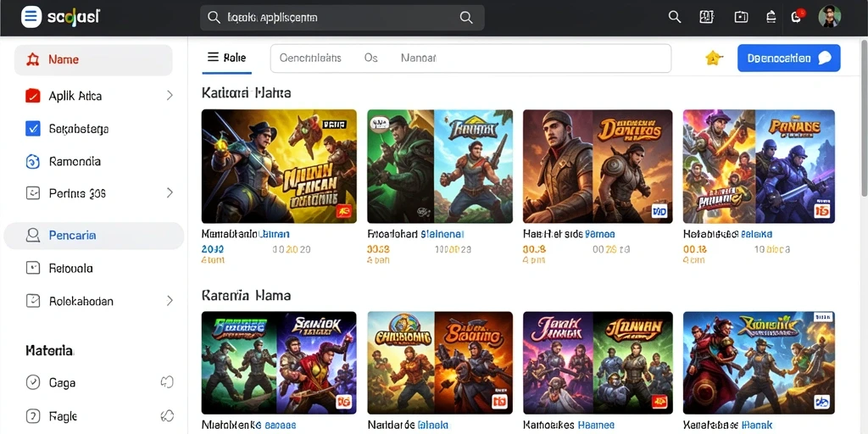The width and height of the screenshot is (868, 434).
Task: Click the magnifier icon in the top-right header
Action: tap(674, 17)
